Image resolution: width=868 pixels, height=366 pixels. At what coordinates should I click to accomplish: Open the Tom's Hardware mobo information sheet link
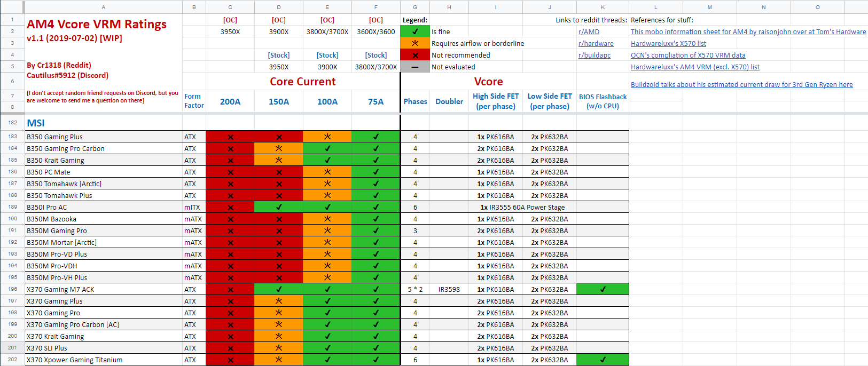point(748,31)
